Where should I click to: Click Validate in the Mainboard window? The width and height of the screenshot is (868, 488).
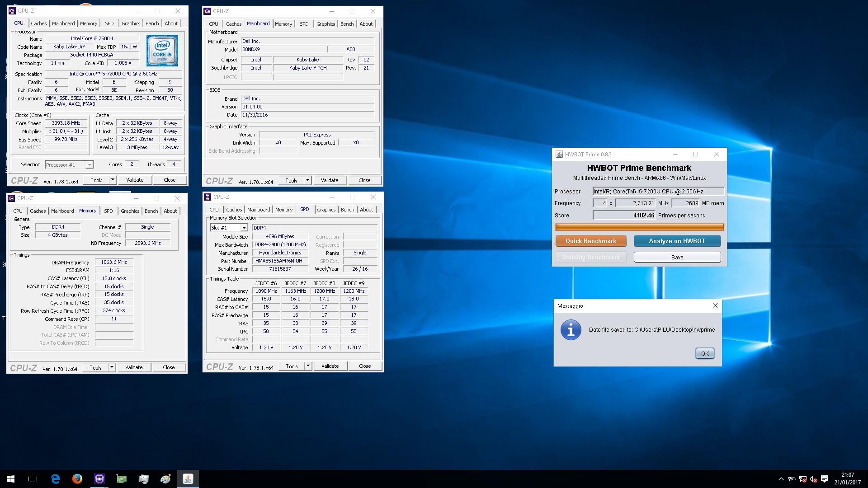pyautogui.click(x=330, y=180)
